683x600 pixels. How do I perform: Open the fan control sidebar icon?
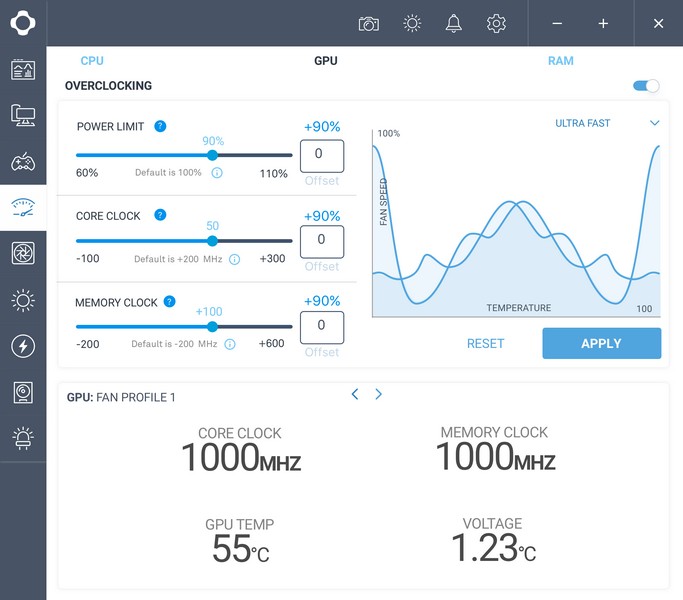(x=23, y=254)
